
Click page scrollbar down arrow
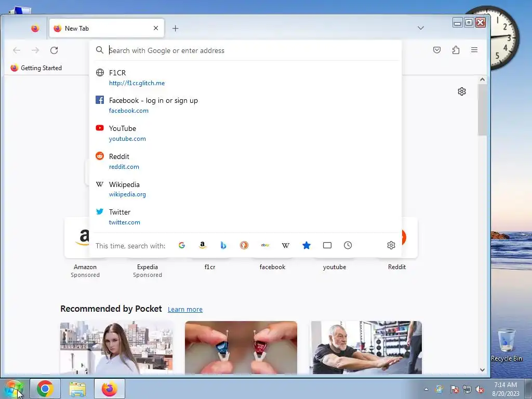(x=482, y=370)
